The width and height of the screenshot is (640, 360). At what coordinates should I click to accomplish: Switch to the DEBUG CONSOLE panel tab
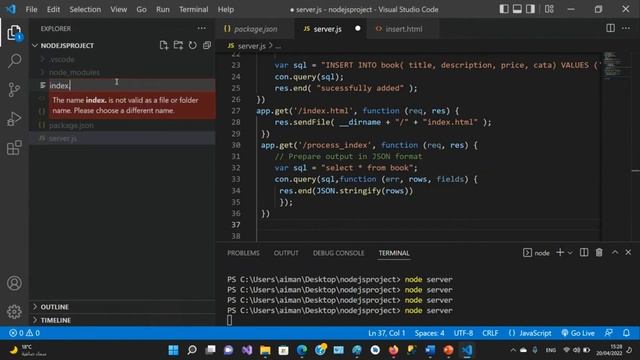(x=338, y=253)
